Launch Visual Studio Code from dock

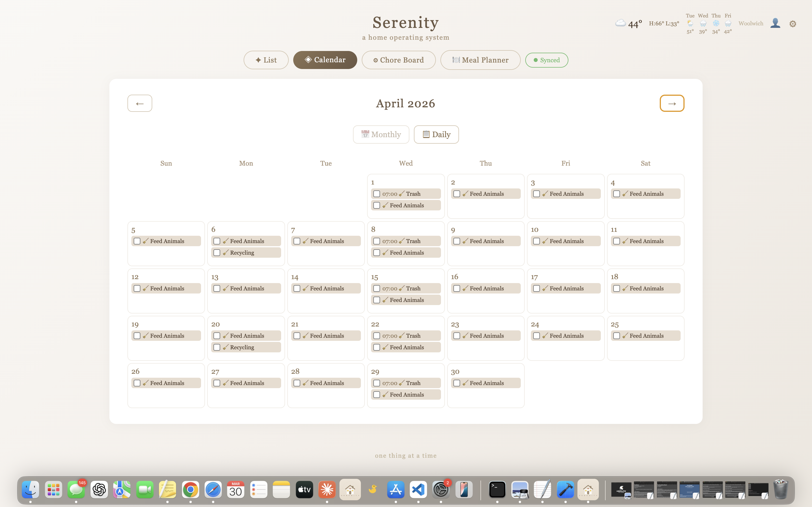(418, 490)
